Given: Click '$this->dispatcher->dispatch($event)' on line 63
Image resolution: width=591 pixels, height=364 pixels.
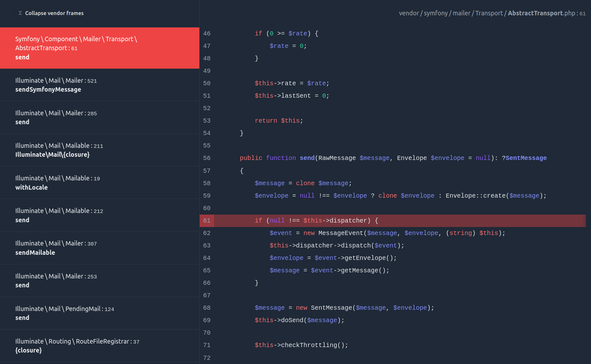Looking at the screenshot, I should (x=335, y=246).
